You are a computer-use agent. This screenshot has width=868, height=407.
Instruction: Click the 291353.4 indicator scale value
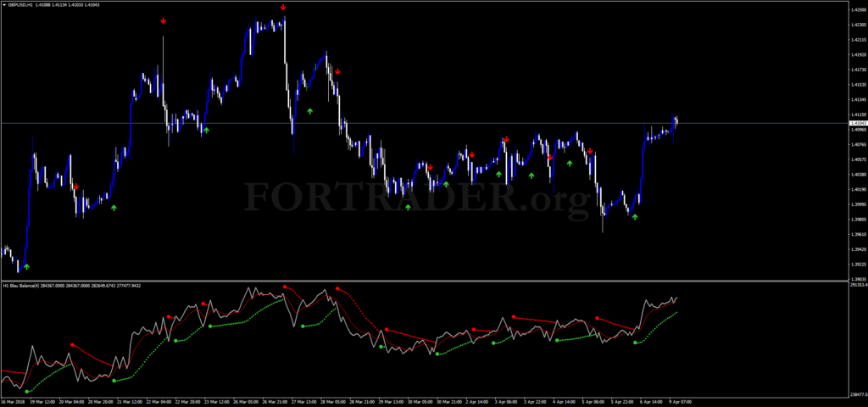[858, 285]
